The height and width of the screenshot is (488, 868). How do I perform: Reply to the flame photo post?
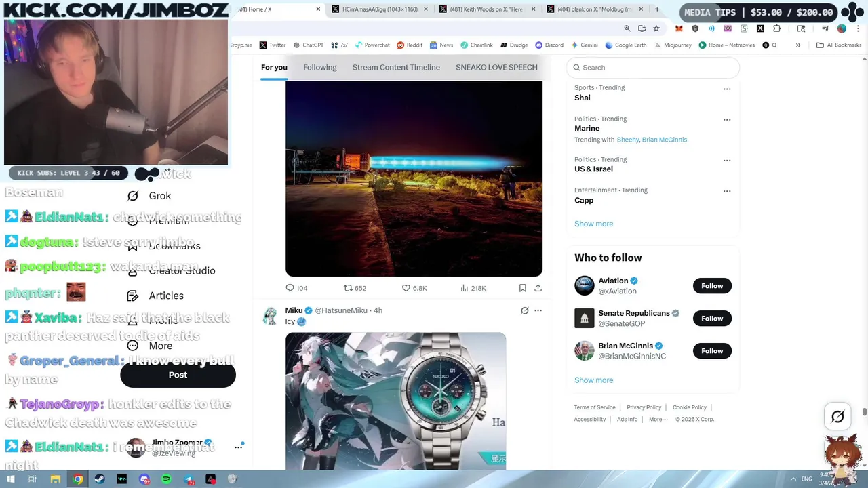coord(296,288)
